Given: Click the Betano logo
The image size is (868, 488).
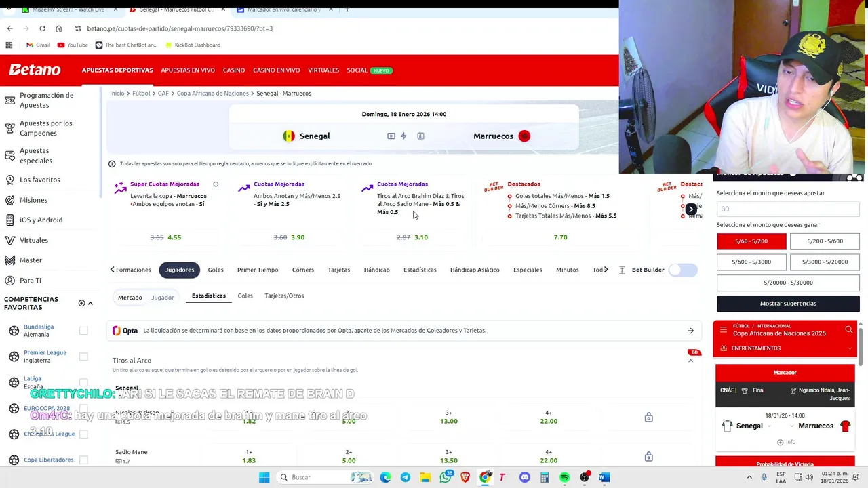Looking at the screenshot, I should coord(35,70).
